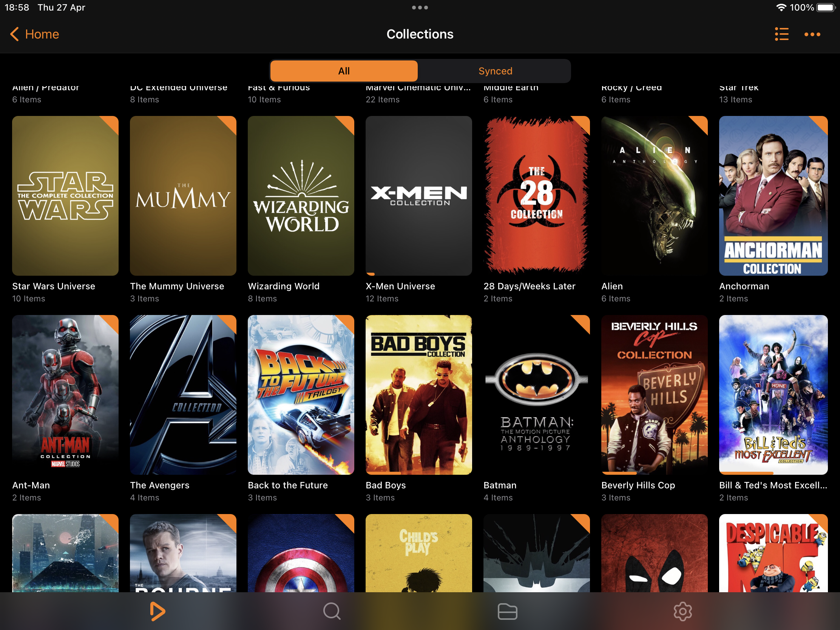
Task: Tap the Wizarding World title label
Action: click(284, 286)
